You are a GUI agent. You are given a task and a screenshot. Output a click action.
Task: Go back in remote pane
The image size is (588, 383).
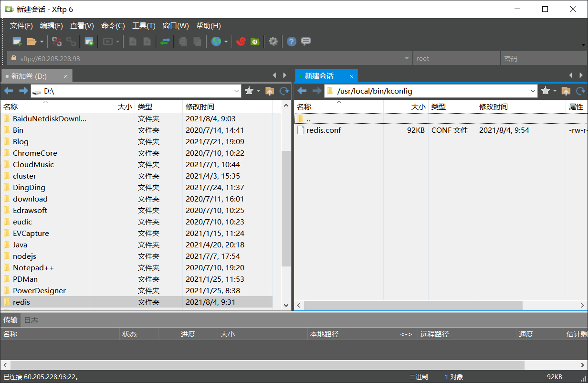[x=302, y=91]
